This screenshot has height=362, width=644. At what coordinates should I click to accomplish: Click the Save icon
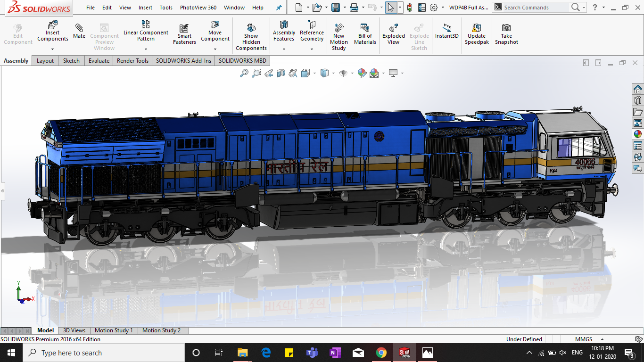coord(336,8)
